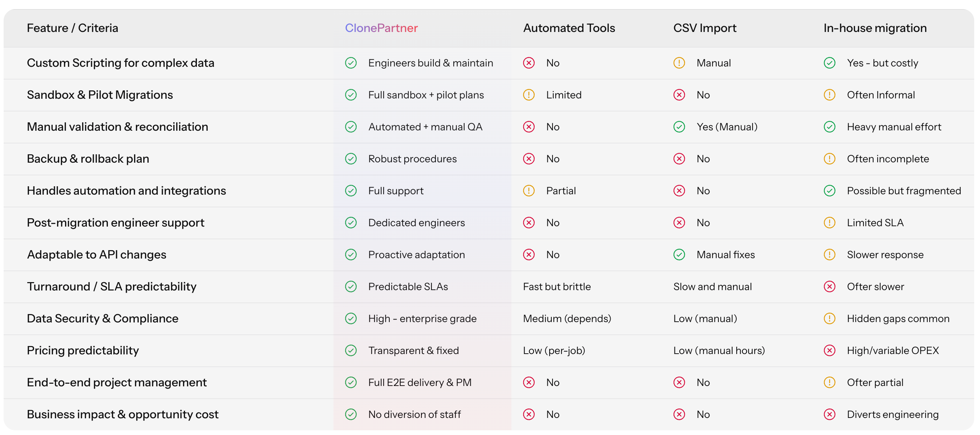Select the warning icon next to Manual under CSV Import
This screenshot has width=980, height=435.
[x=679, y=63]
